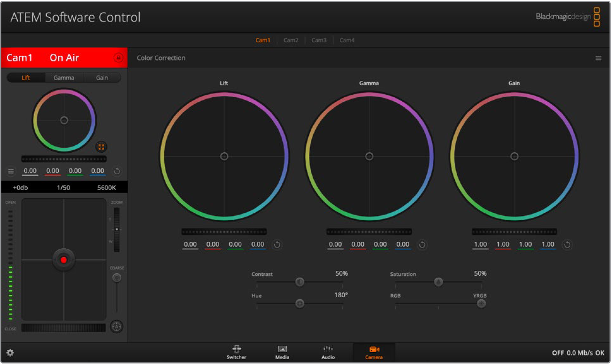Reset the Gamma wheel values
The height and width of the screenshot is (364, 611).
coord(422,245)
